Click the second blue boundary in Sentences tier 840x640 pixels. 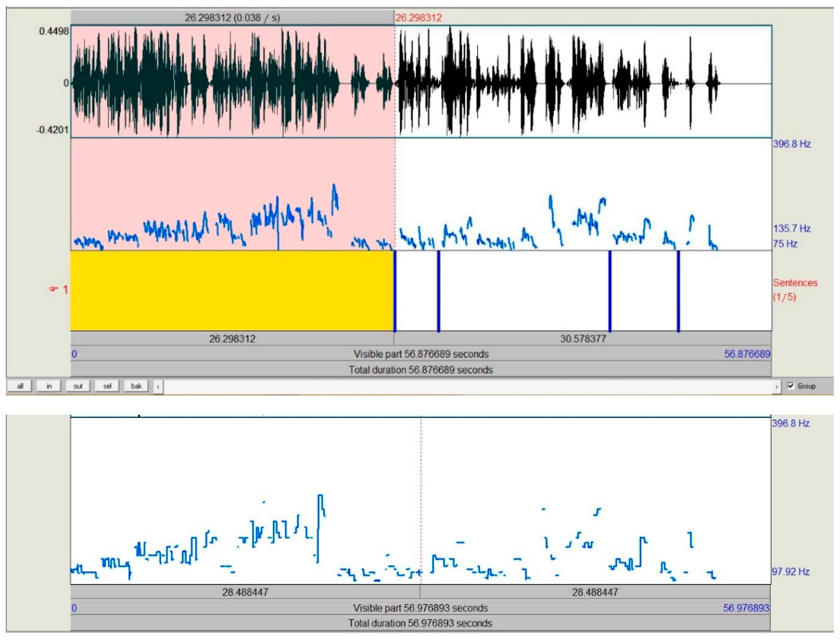click(x=439, y=291)
